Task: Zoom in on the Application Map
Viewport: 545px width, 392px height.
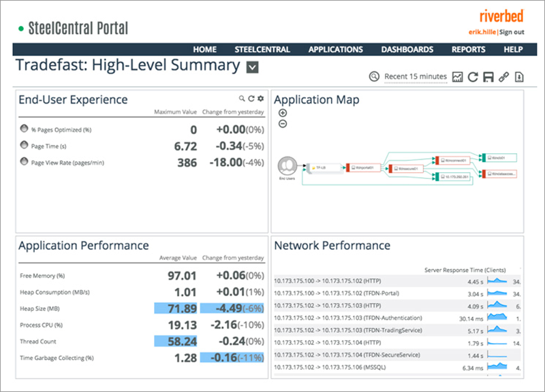Action: pyautogui.click(x=283, y=113)
